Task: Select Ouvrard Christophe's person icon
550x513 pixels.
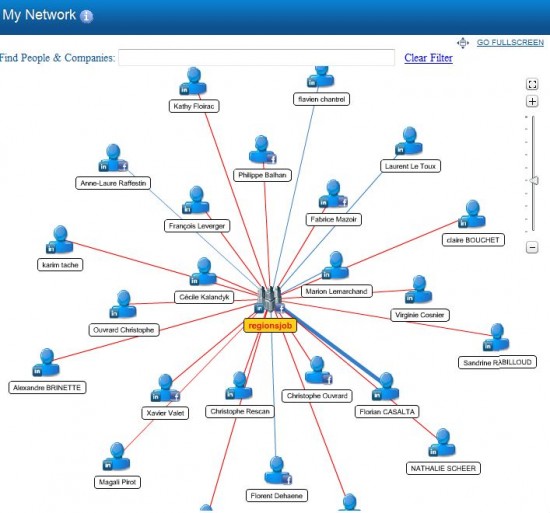Action: (123, 304)
